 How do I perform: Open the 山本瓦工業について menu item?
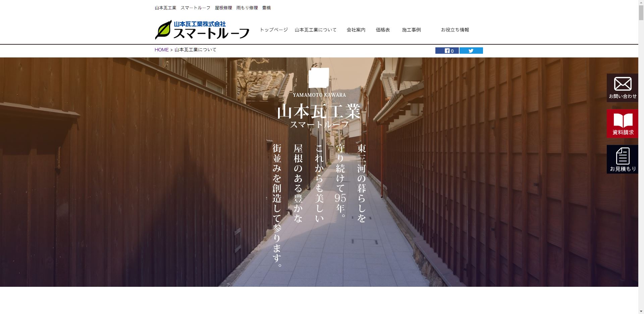[316, 30]
